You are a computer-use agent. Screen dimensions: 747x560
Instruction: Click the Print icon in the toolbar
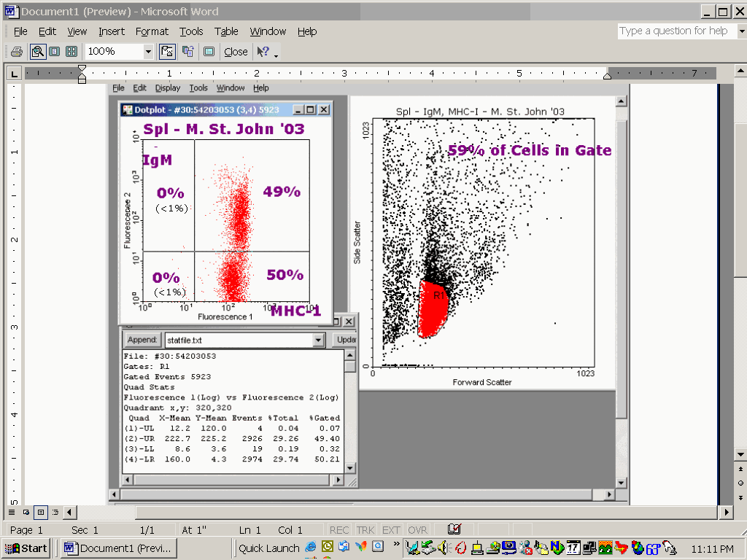16,52
